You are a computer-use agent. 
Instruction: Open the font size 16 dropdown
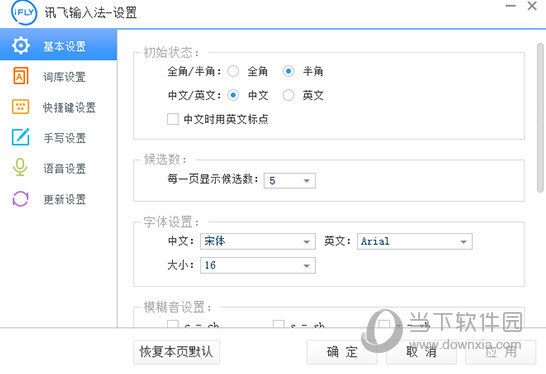(x=258, y=265)
